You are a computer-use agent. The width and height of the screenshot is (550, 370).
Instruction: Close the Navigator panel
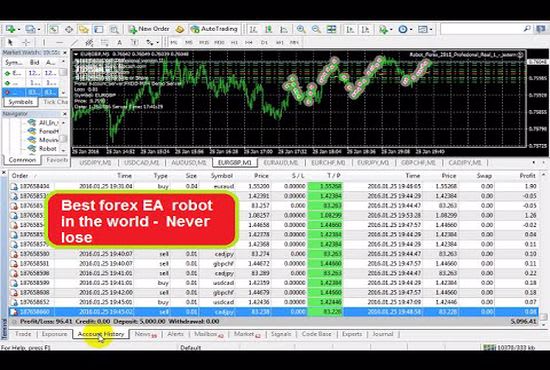pos(65,114)
